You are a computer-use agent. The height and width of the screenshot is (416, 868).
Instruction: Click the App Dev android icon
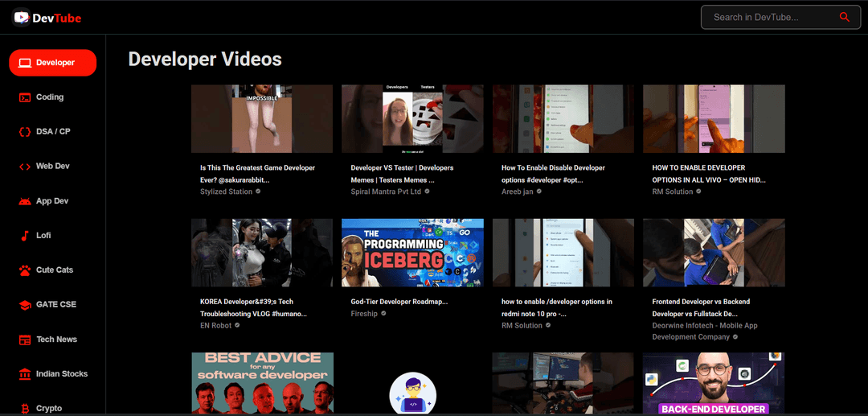24,201
